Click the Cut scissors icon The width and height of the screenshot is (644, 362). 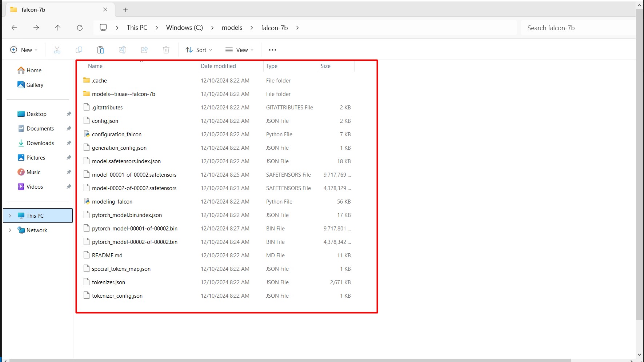click(57, 50)
